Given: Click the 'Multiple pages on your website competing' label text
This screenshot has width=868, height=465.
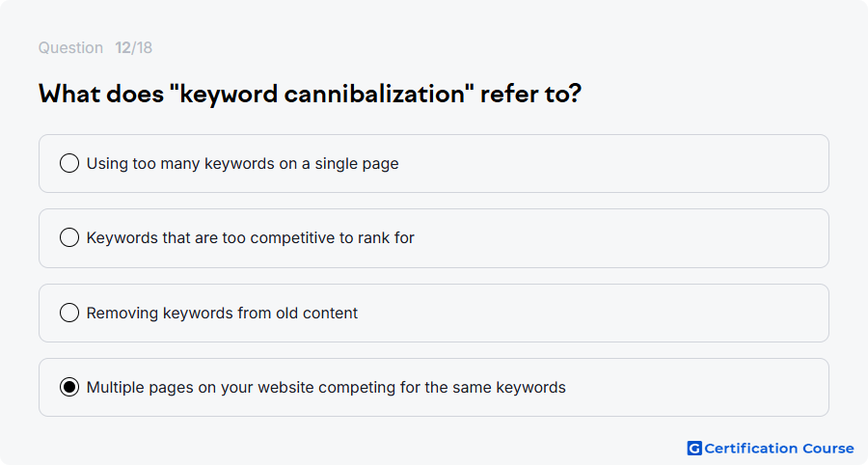Looking at the screenshot, I should (x=326, y=388).
